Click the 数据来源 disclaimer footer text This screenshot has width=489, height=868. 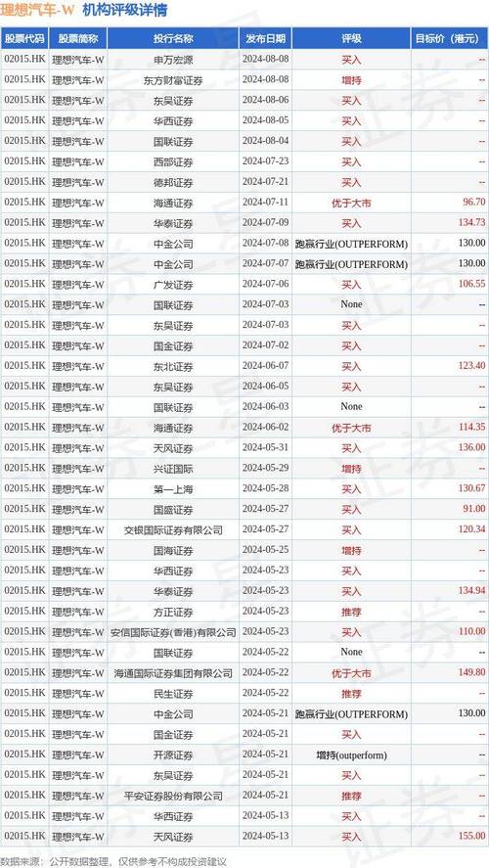(114, 861)
